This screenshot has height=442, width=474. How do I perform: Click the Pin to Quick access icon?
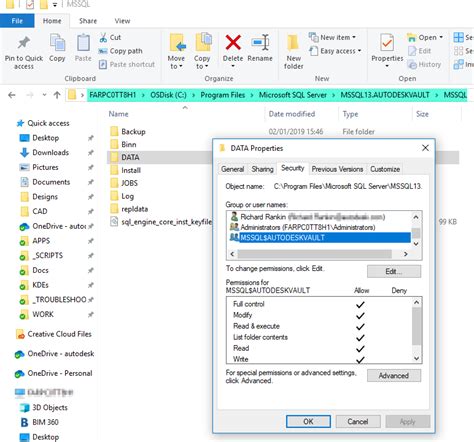point(23,43)
